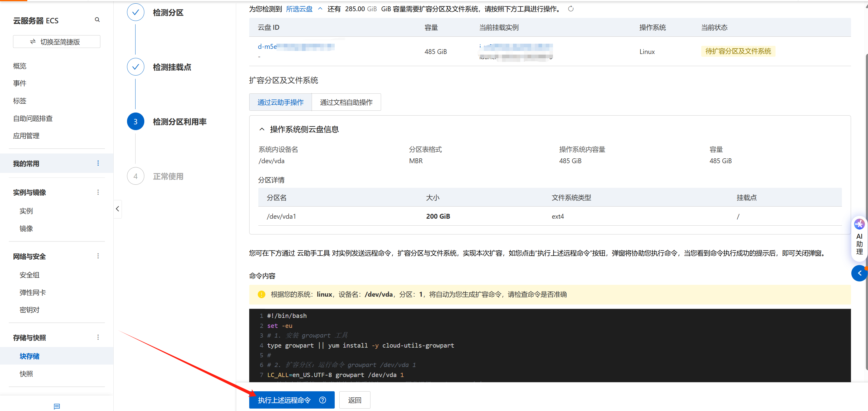
Task: Click the 待扩容分区及文件系统 status tag
Action: 738,51
